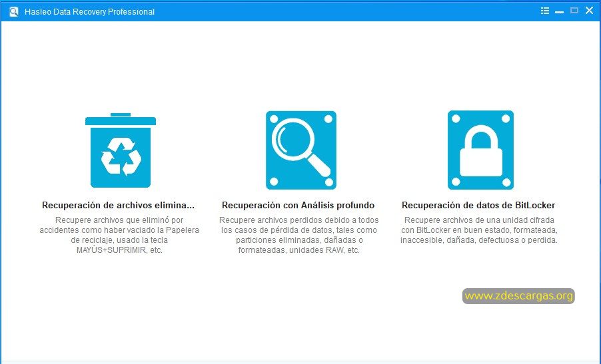Select 'Recuperación de datos de BitLocker' heading

click(x=478, y=205)
